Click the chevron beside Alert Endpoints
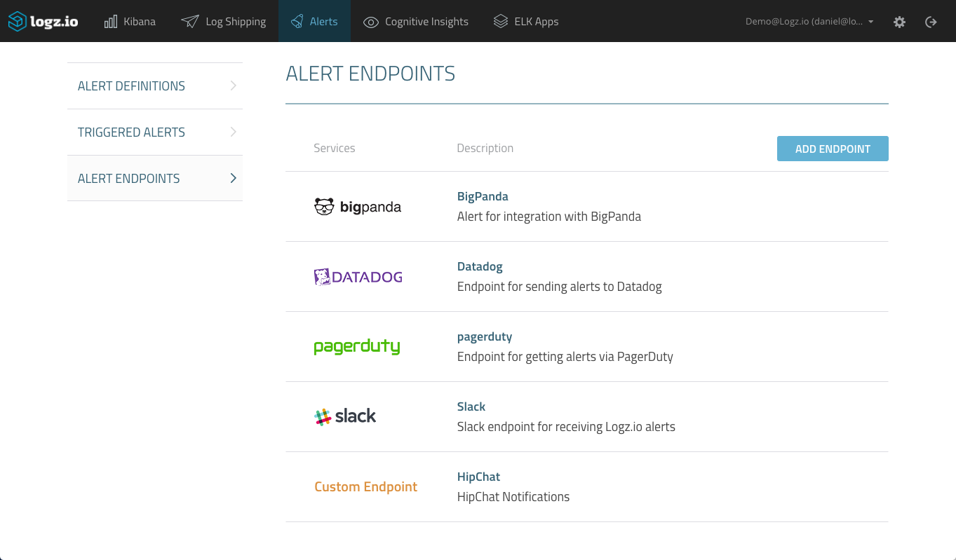Viewport: 956px width, 560px height. [234, 179]
